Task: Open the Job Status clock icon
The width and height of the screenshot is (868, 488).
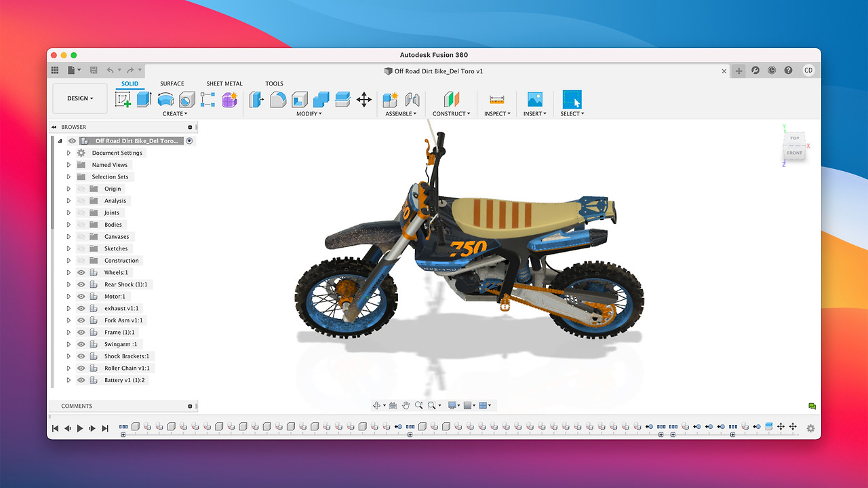Action: pos(772,71)
